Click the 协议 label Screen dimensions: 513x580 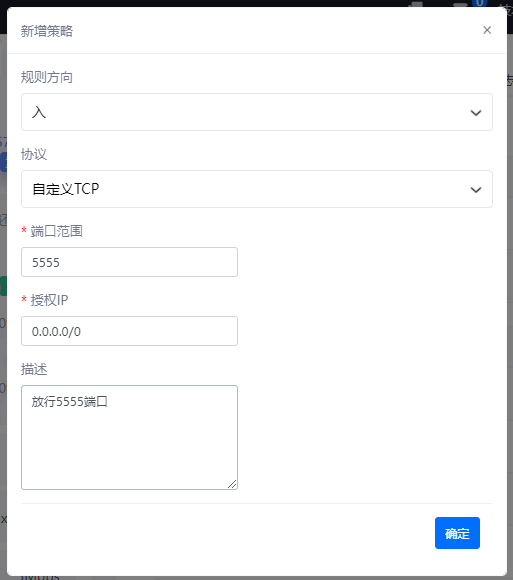(x=34, y=154)
